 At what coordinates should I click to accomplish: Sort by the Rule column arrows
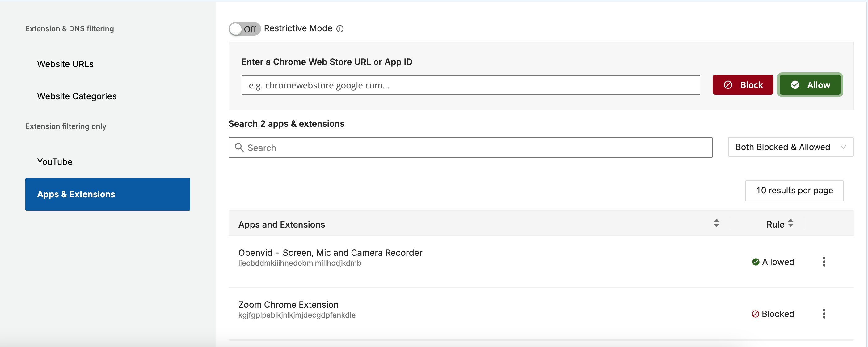[790, 223]
